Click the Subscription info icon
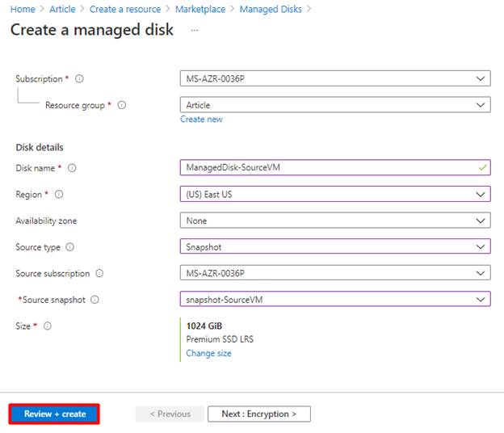The width and height of the screenshot is (504, 433). (79, 78)
